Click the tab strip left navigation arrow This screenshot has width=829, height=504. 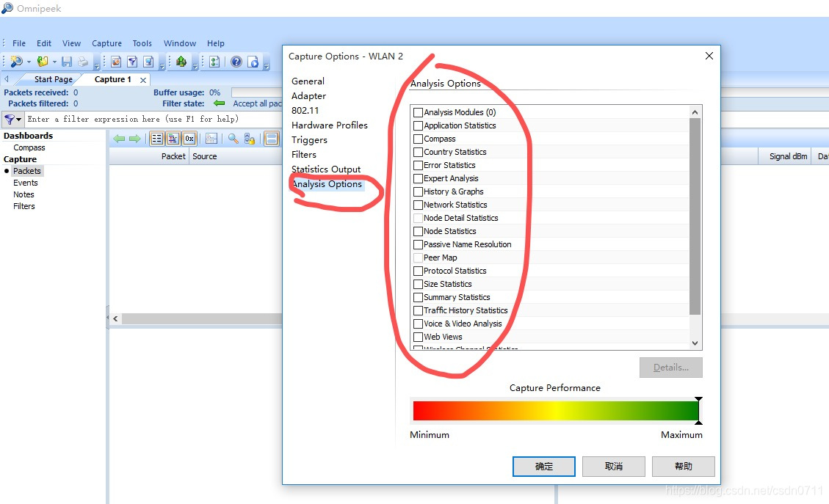(7, 78)
